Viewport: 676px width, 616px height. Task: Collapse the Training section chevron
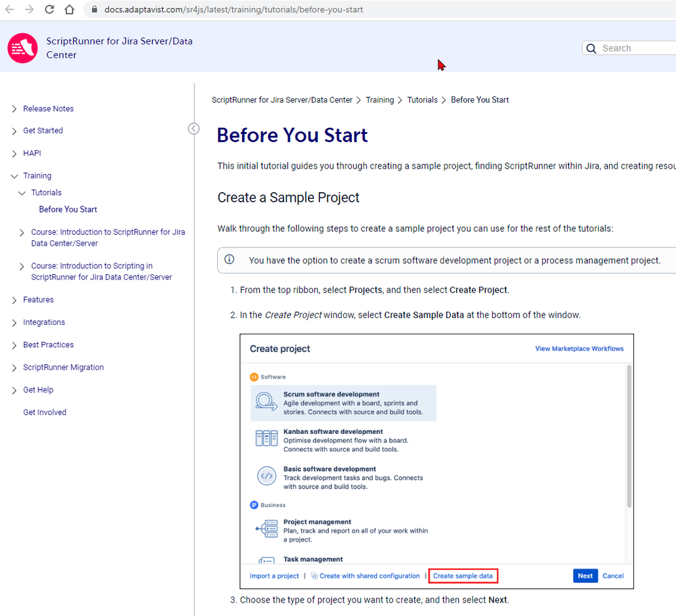[x=14, y=176]
